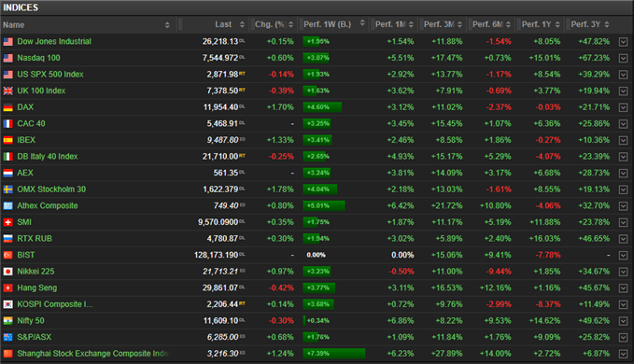
Task: Click the Japanese flag beside Nikkei 225
Action: coord(8,272)
